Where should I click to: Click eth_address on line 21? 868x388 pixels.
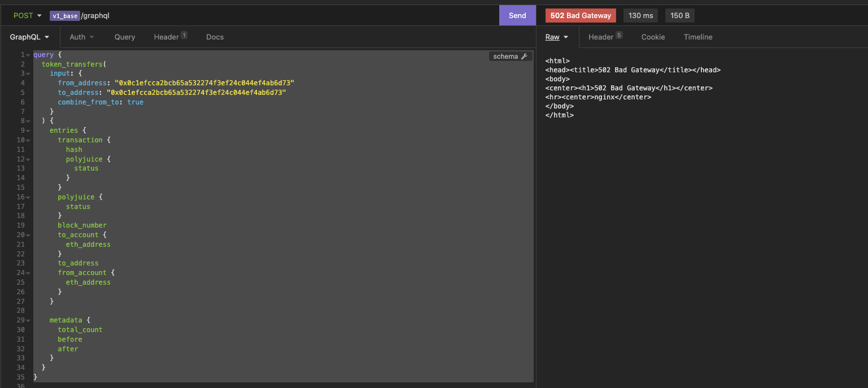(x=88, y=245)
